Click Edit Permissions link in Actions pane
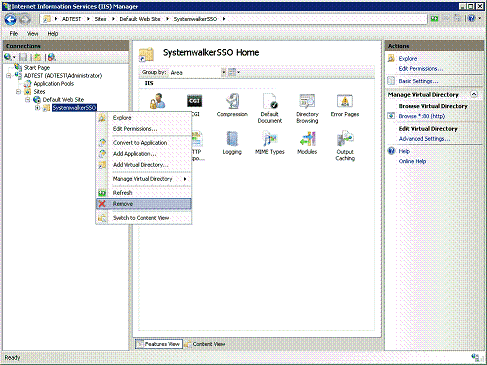The width and height of the screenshot is (487, 365). click(421, 68)
